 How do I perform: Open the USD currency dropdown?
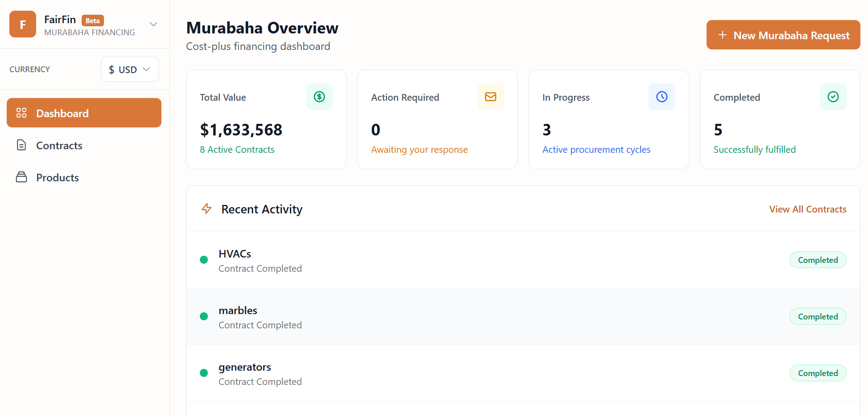coord(130,69)
